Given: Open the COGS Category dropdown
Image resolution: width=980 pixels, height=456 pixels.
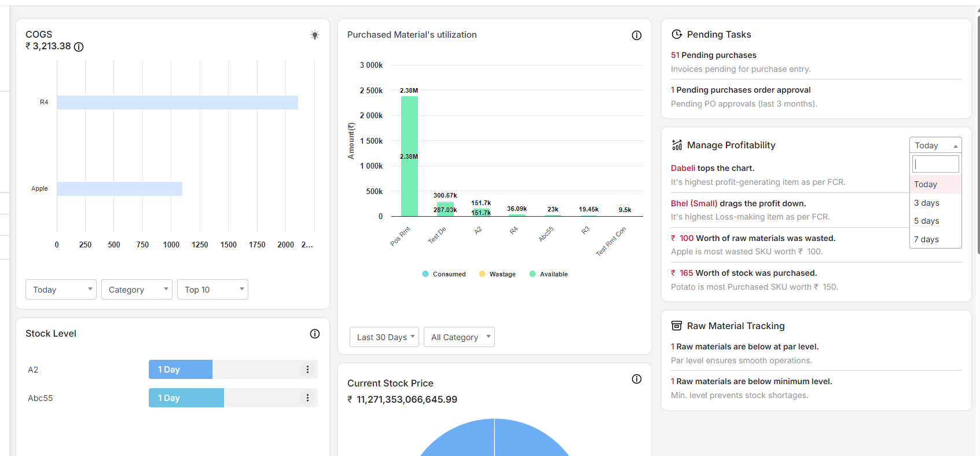Looking at the screenshot, I should [137, 290].
